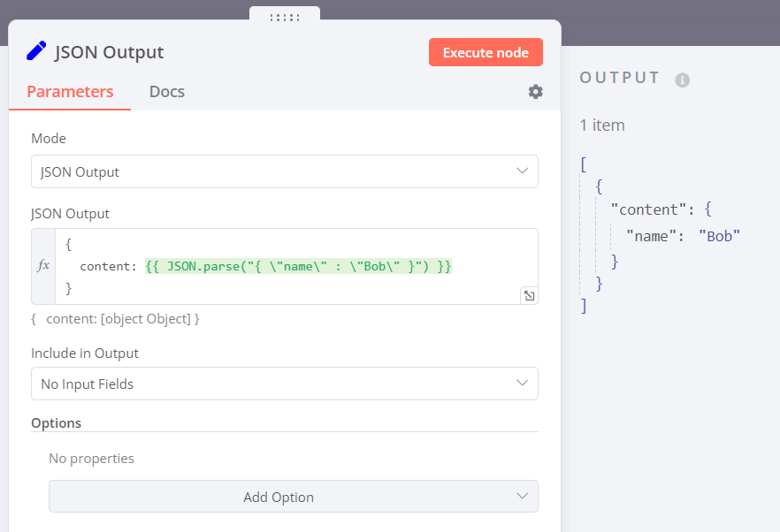Open the Include in Output dropdown
This screenshot has height=532, width=780.
point(285,384)
